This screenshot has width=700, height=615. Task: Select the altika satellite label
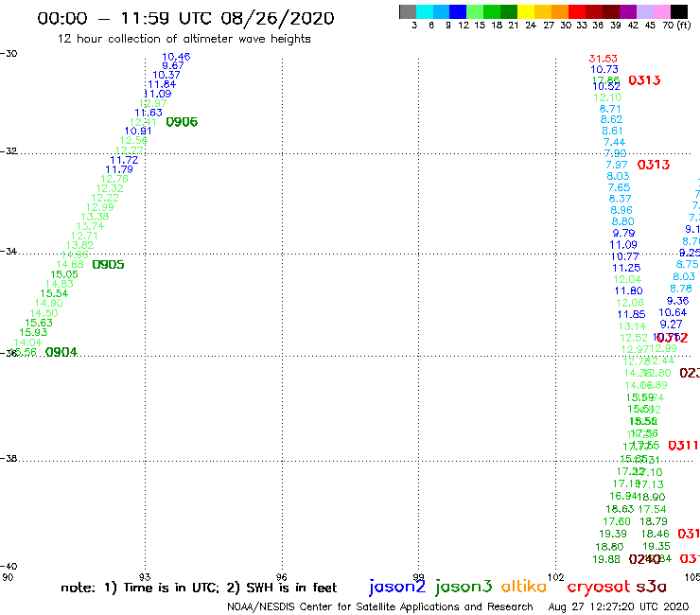click(524, 586)
